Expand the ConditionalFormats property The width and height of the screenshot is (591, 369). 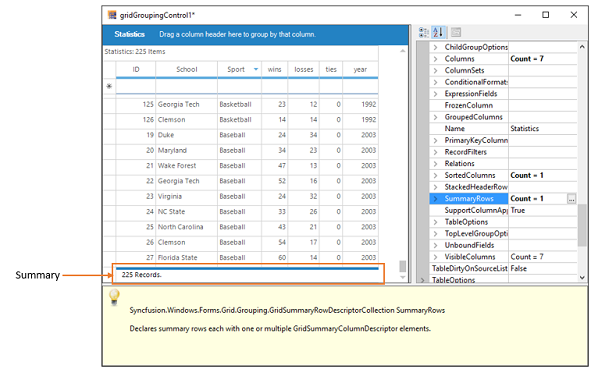[435, 82]
